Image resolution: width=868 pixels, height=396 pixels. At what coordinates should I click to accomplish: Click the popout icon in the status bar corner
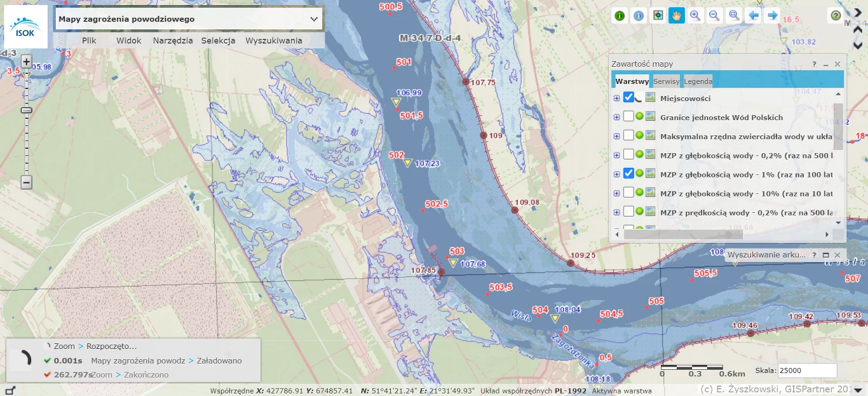pos(10,390)
